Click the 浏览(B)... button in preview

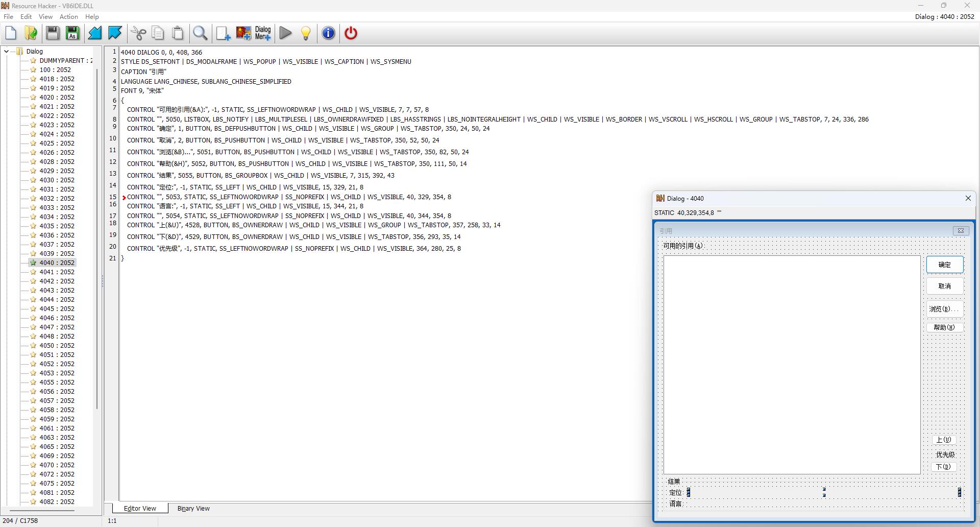(945, 308)
